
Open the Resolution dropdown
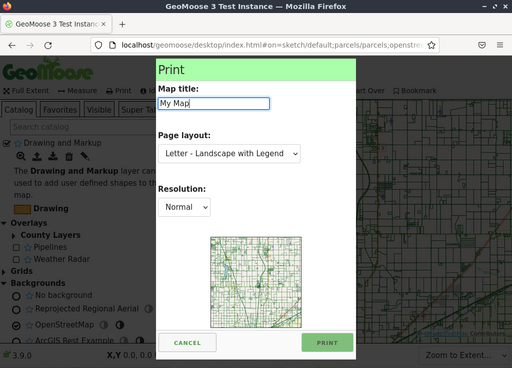pos(184,207)
